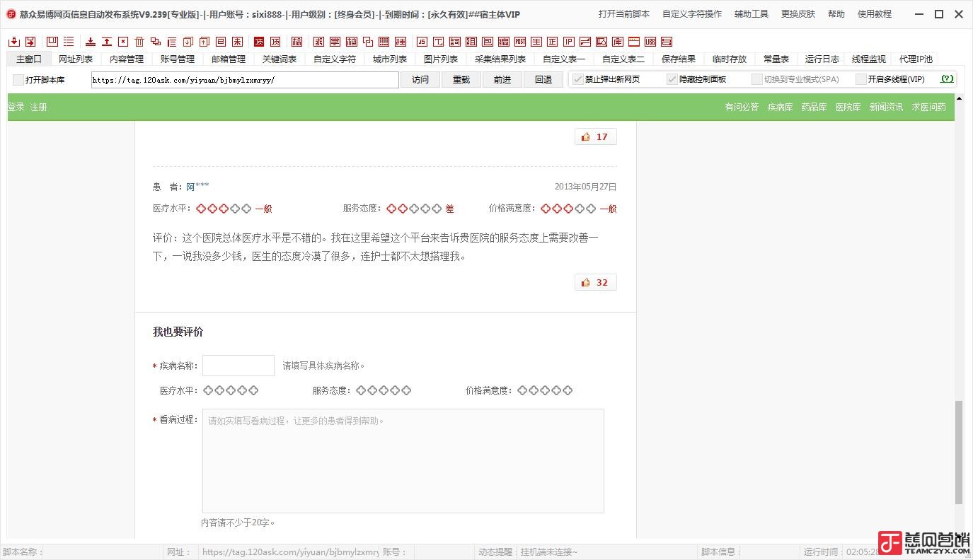Set 价格满意度 rating to the first diamond
973x560 pixels.
pyautogui.click(x=522, y=390)
